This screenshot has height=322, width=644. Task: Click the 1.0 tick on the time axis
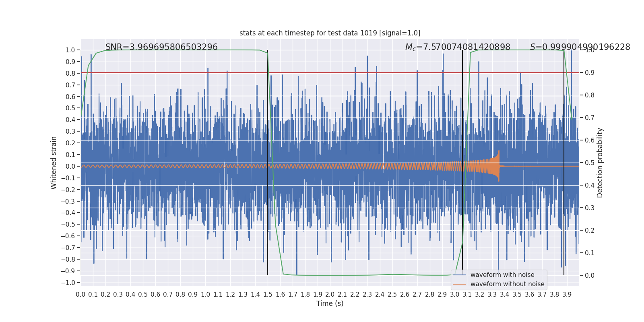(205, 295)
